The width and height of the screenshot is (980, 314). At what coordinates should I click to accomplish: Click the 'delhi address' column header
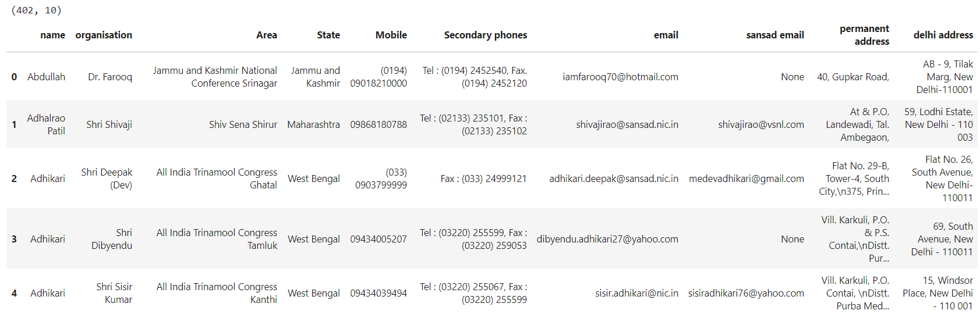[943, 35]
